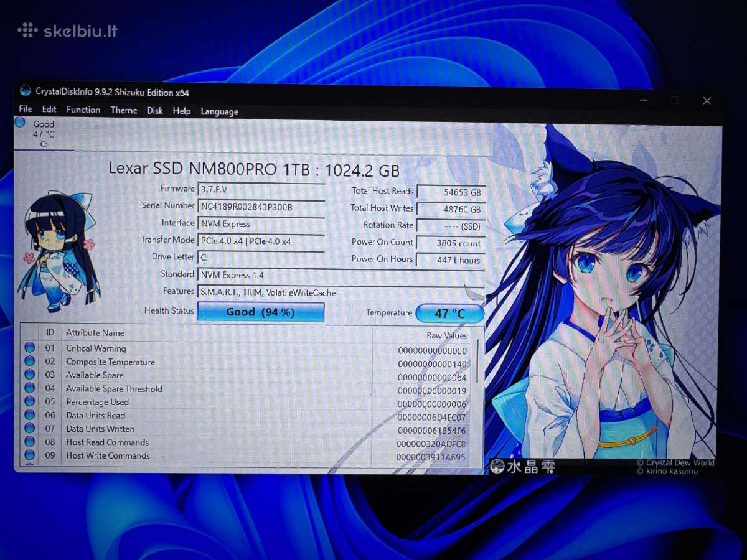Click the Transfer Mode field PCIe 4.0 x4

coord(261,241)
